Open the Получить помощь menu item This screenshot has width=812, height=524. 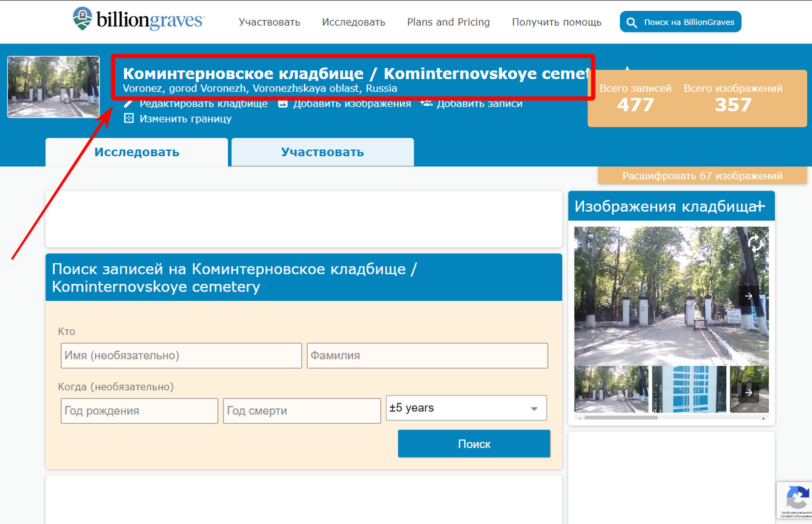pos(557,22)
